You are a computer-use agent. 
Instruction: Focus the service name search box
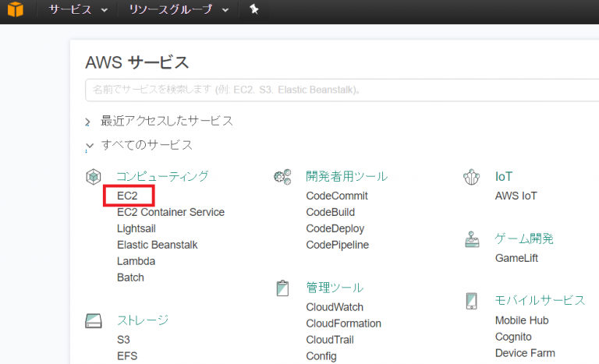342,90
